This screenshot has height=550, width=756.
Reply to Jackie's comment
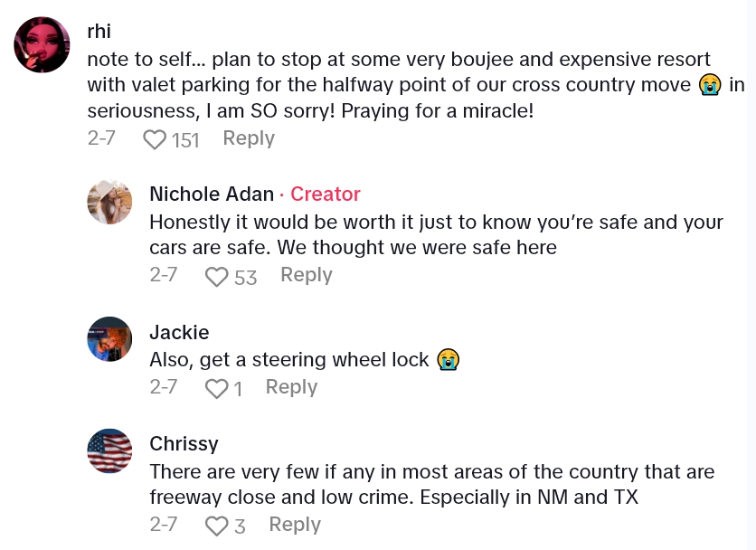tap(291, 387)
